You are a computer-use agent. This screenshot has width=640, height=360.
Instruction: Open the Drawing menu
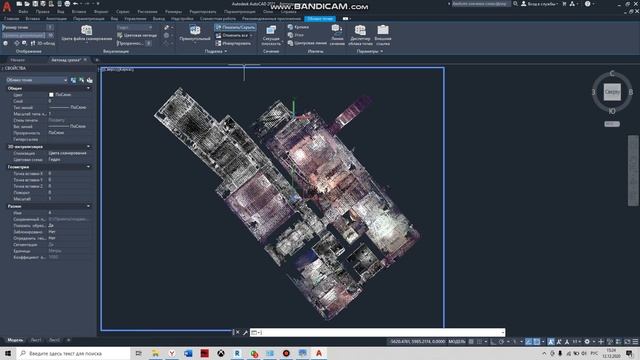(147, 12)
